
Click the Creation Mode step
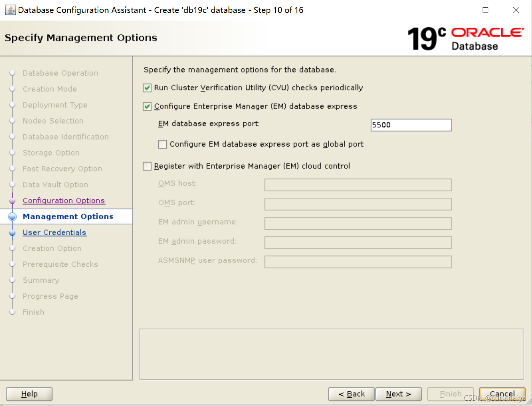50,89
